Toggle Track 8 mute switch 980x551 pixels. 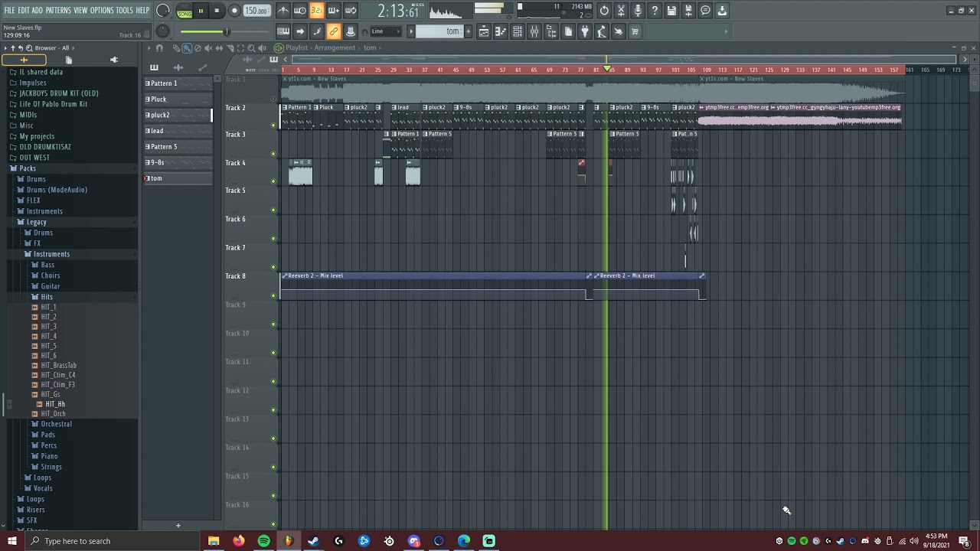(273, 295)
